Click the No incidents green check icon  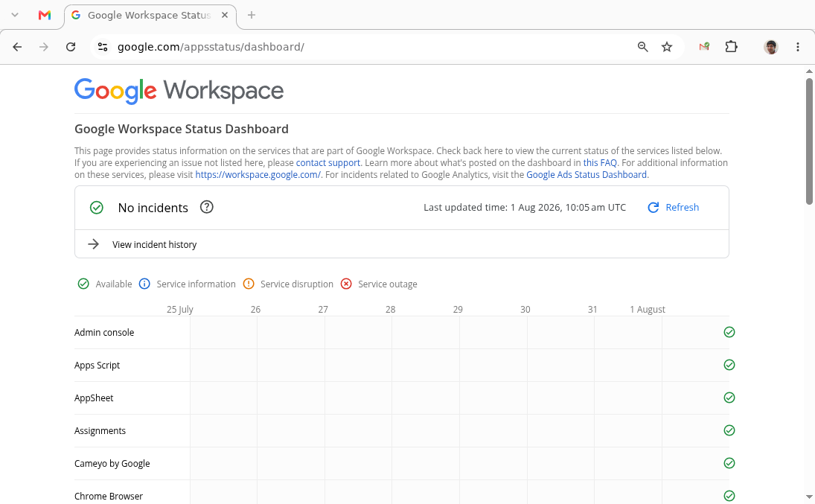pos(97,208)
